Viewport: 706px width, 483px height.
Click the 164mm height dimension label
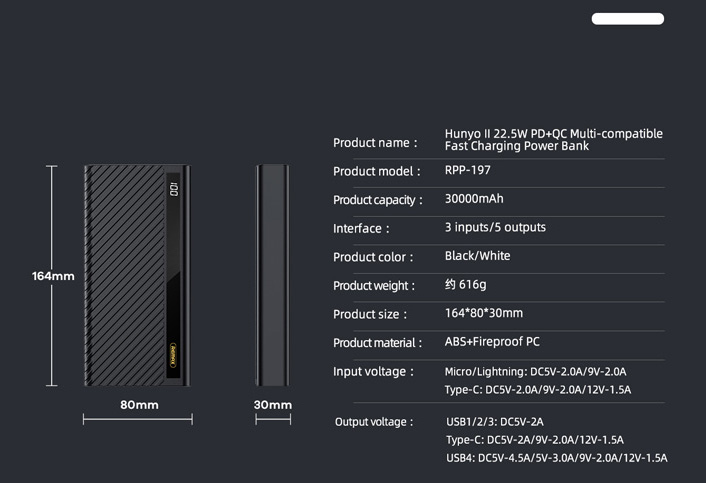pyautogui.click(x=53, y=276)
